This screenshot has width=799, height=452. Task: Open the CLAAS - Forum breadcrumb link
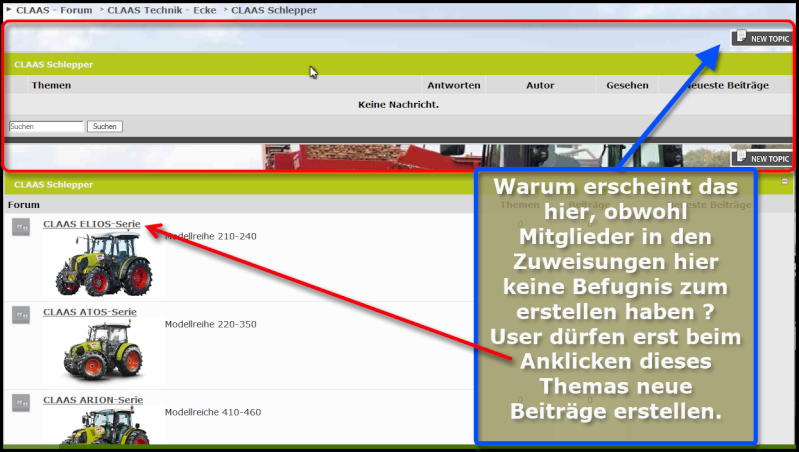click(x=54, y=10)
